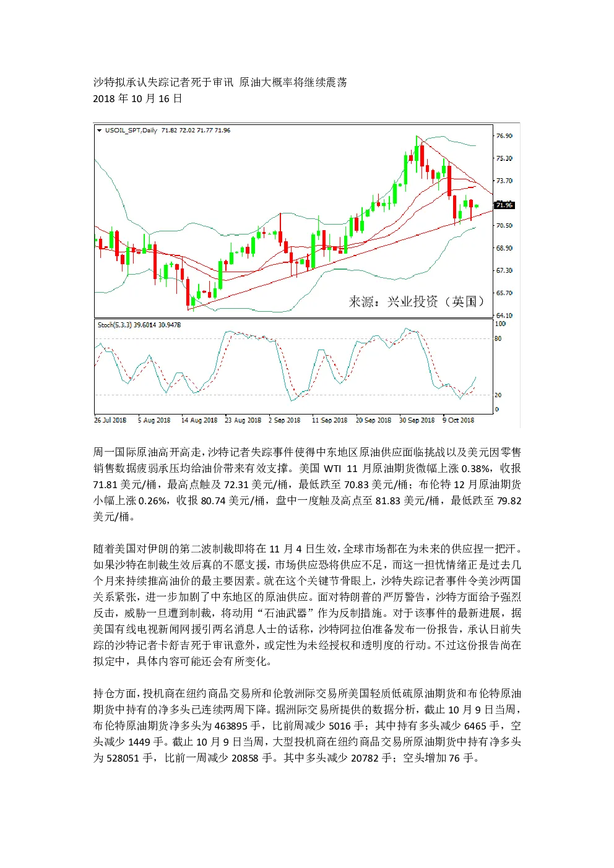This screenshot has height=868, width=614.
Task: Click the 9 Oct 2018 date label
Action: pyautogui.click(x=458, y=420)
